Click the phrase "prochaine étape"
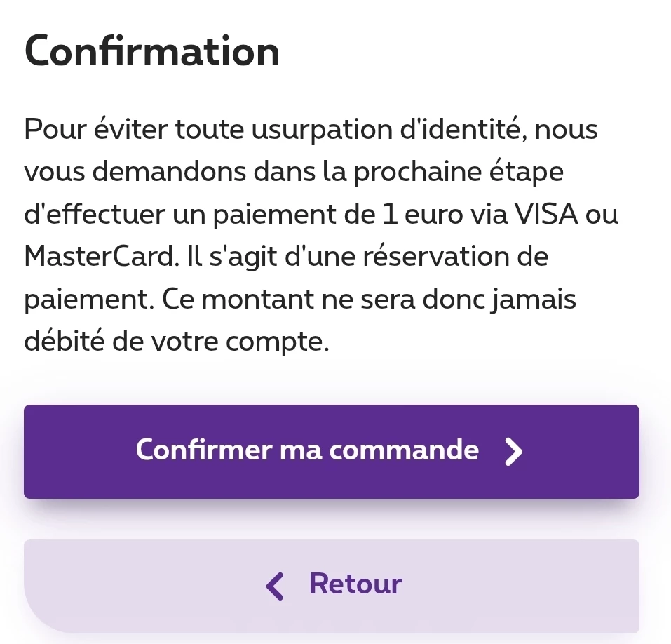The width and height of the screenshot is (671, 644). click(459, 173)
